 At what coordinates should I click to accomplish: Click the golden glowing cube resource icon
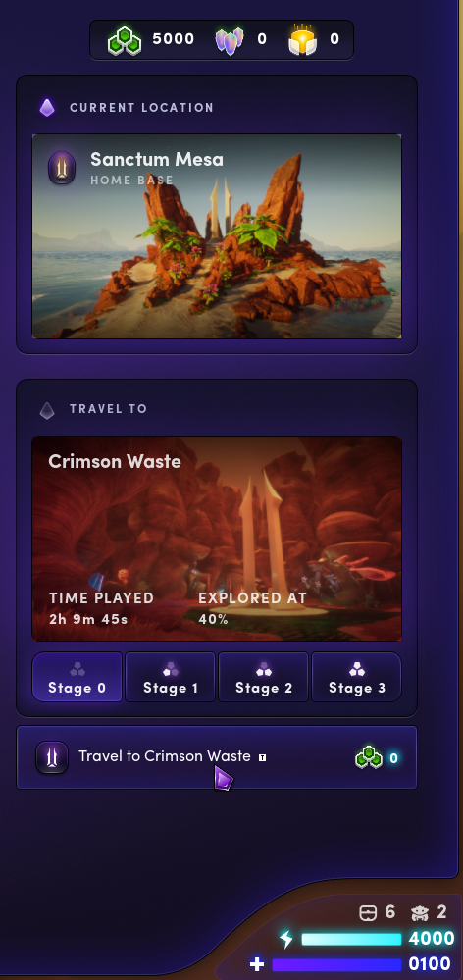point(303,40)
